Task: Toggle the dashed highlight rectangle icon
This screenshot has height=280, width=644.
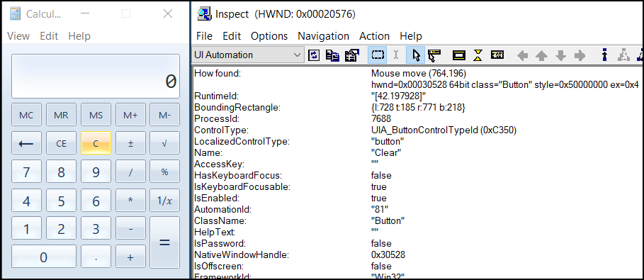Action: [377, 55]
